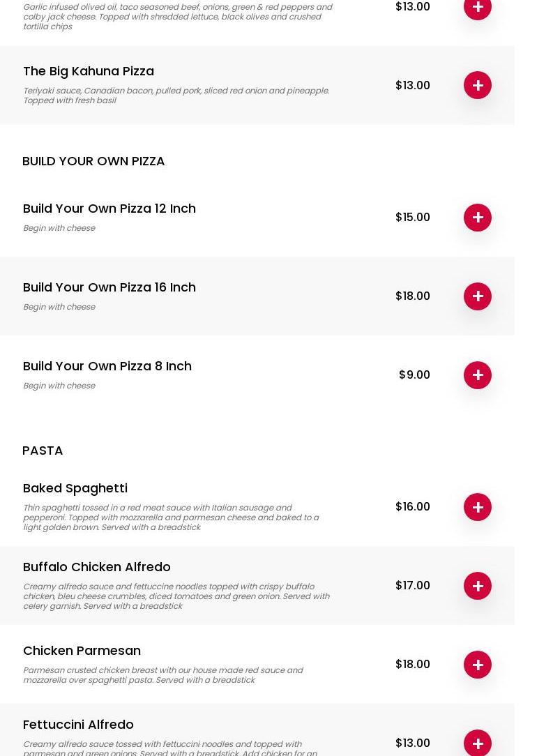The width and height of the screenshot is (537, 756).
Task: Add Fettuccini Alfredo with plus icon
Action: click(477, 743)
